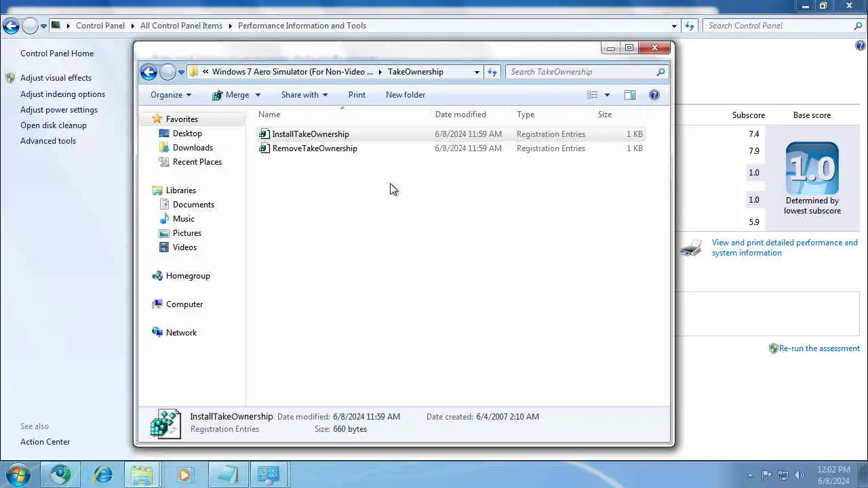Screen dimensions: 868x488
Task: Click Back arrow in Control Panel window
Action: (11, 26)
